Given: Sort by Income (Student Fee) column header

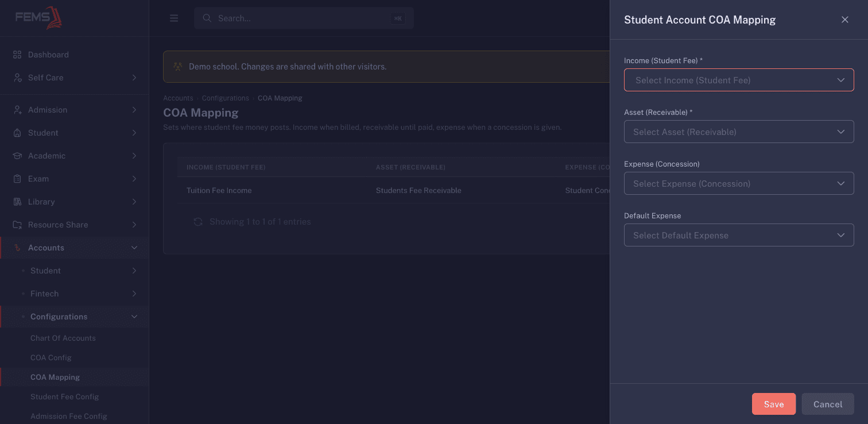Looking at the screenshot, I should click(x=226, y=167).
